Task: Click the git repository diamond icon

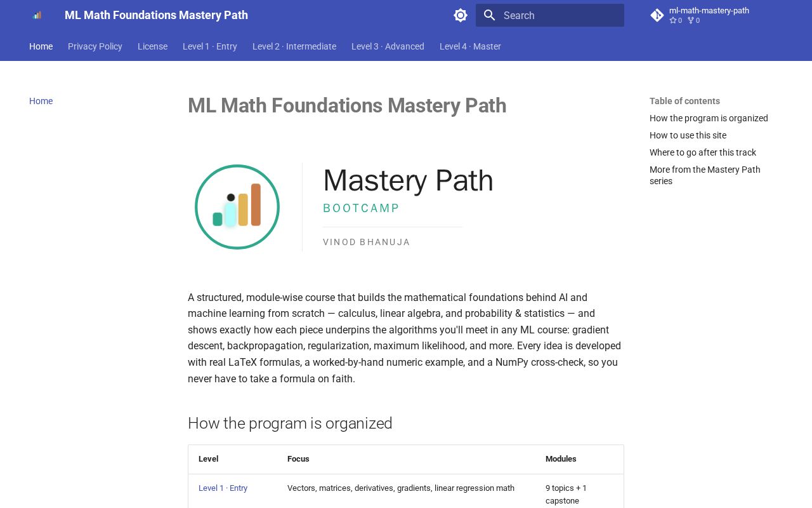Action: pyautogui.click(x=657, y=15)
